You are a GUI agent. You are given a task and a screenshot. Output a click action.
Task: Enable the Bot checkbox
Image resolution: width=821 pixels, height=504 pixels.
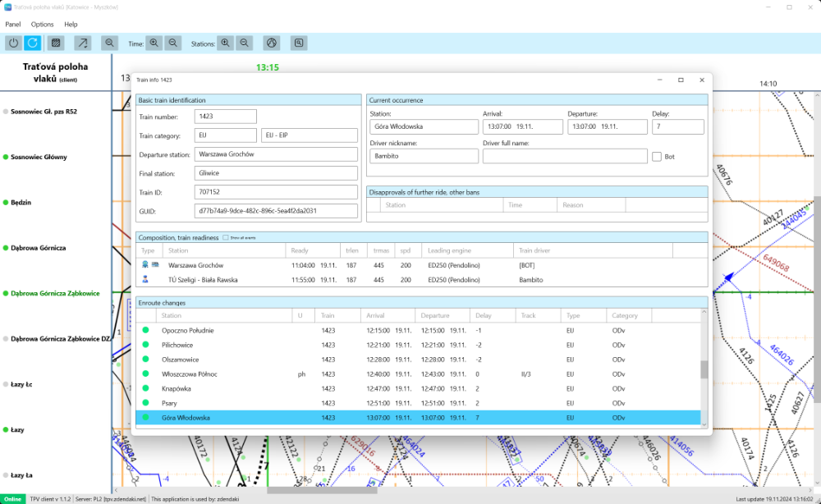tap(657, 156)
